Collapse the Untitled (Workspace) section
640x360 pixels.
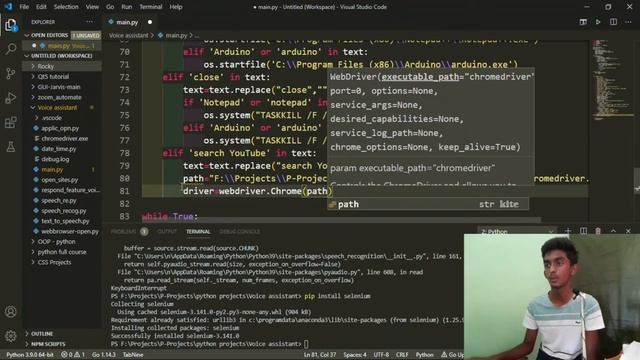[61, 56]
